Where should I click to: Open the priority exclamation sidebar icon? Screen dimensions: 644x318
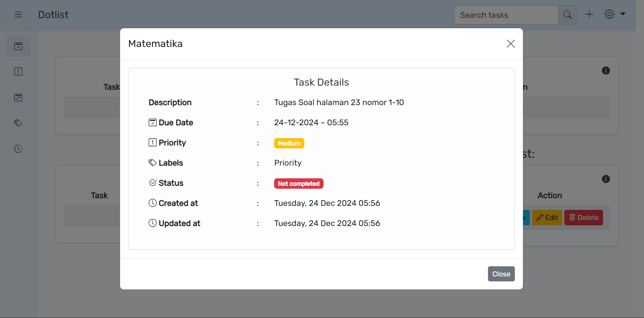(18, 72)
